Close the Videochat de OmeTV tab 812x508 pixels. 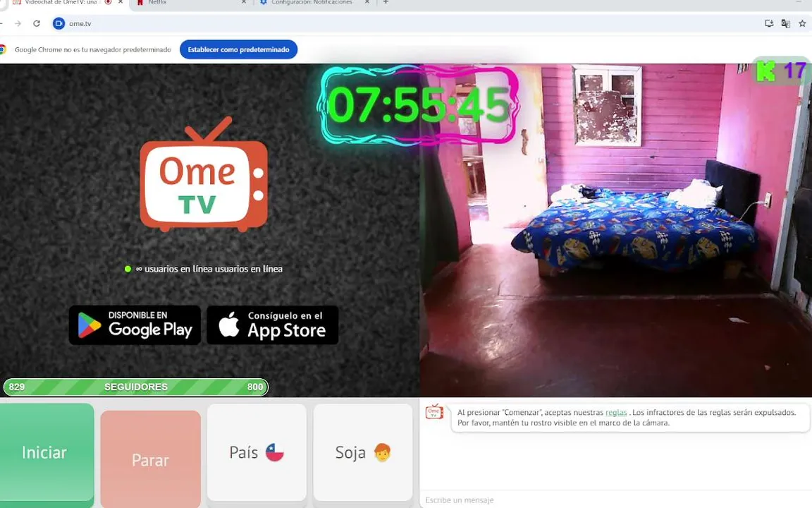(x=121, y=3)
